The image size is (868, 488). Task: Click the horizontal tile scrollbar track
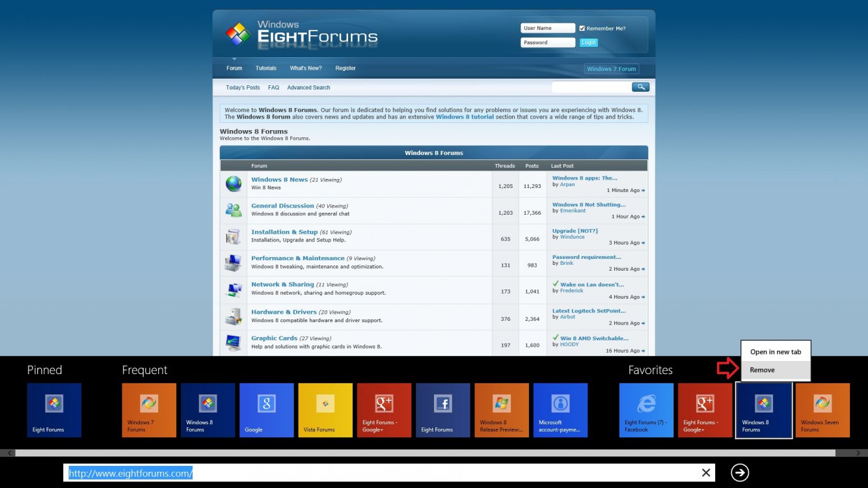tap(423, 453)
